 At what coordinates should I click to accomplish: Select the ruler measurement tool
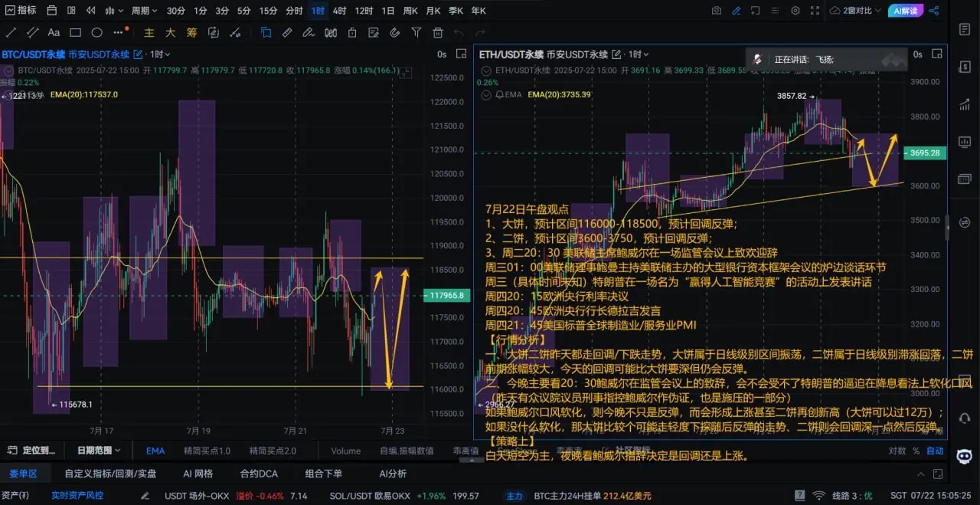(x=287, y=33)
